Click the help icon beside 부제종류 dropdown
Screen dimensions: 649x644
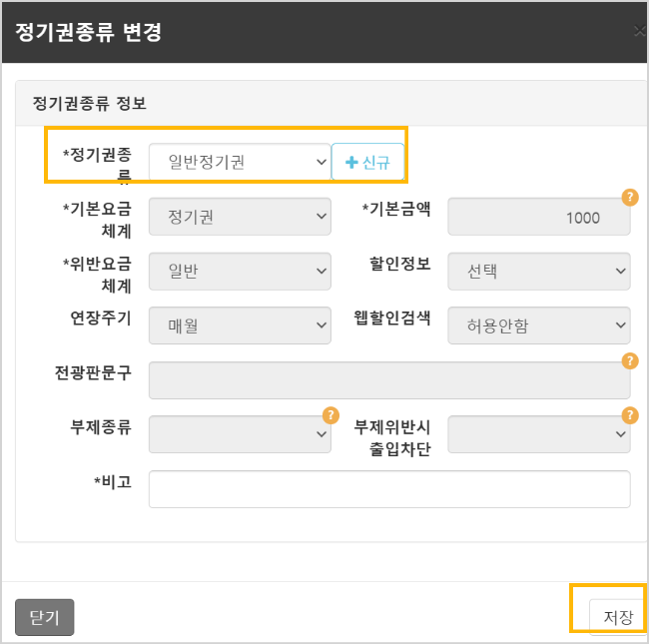(330, 415)
